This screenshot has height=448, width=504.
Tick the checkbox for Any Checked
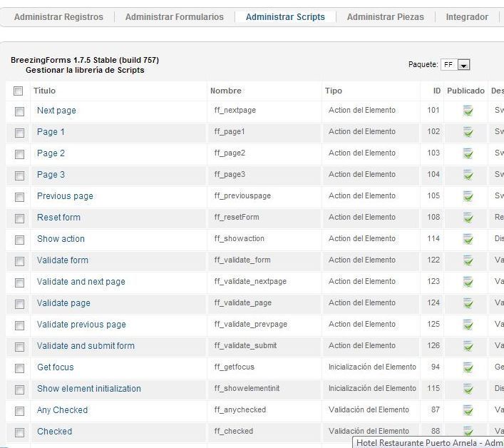pyautogui.click(x=20, y=412)
